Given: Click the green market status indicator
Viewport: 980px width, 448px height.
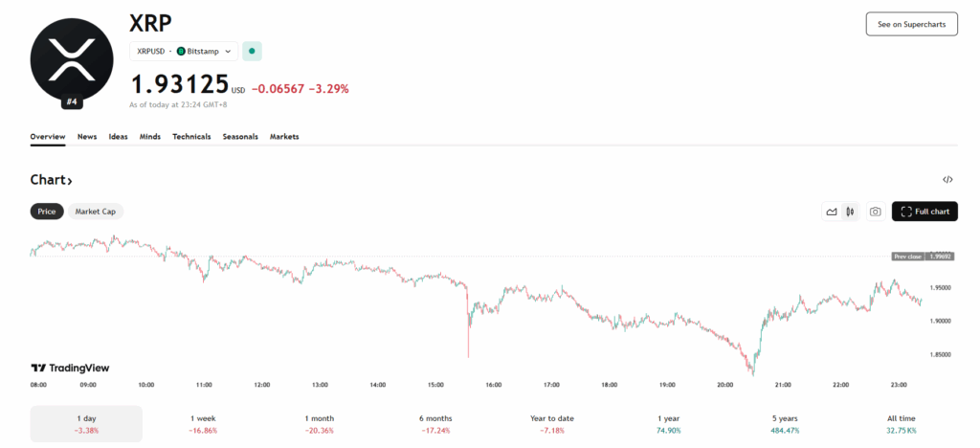Looking at the screenshot, I should coord(252,51).
